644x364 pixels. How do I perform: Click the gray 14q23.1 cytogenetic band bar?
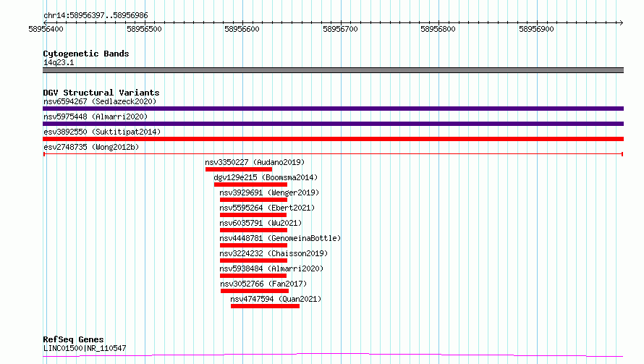pyautogui.click(x=333, y=70)
